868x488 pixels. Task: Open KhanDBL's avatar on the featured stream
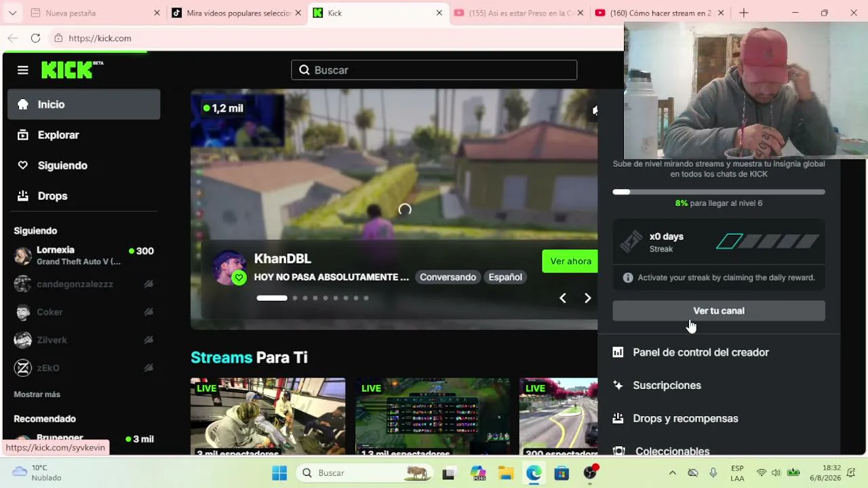click(229, 267)
